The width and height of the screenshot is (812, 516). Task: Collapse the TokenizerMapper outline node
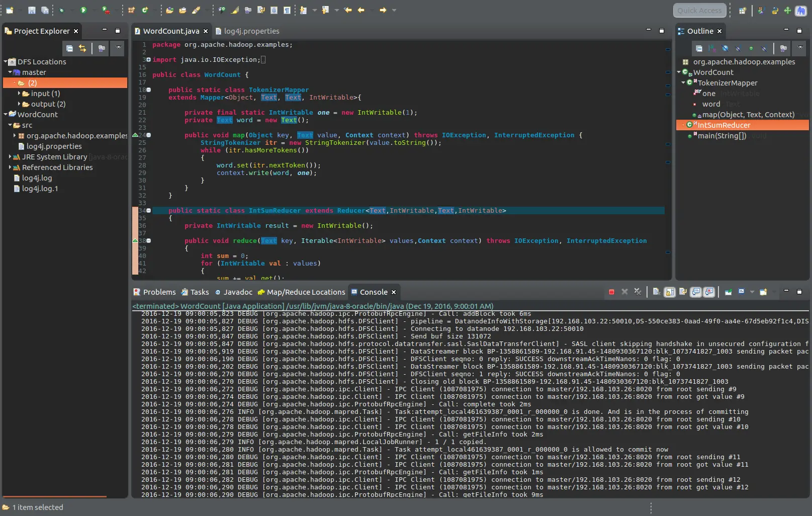tap(683, 83)
